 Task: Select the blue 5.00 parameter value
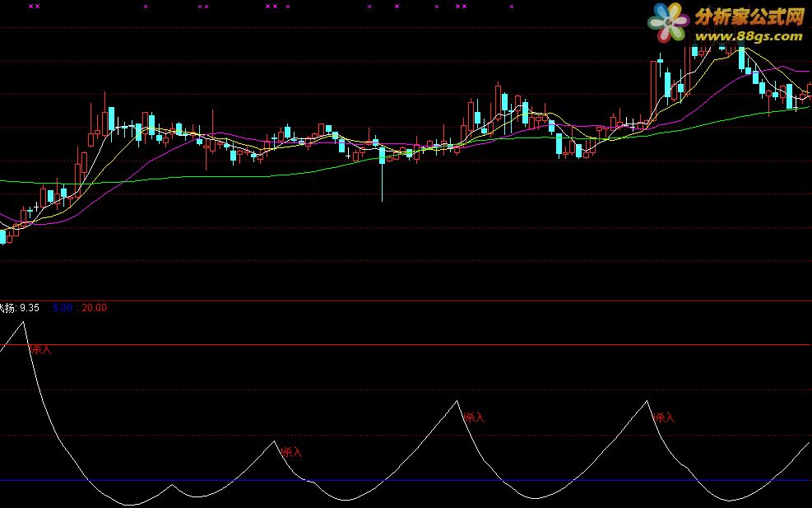(63, 307)
